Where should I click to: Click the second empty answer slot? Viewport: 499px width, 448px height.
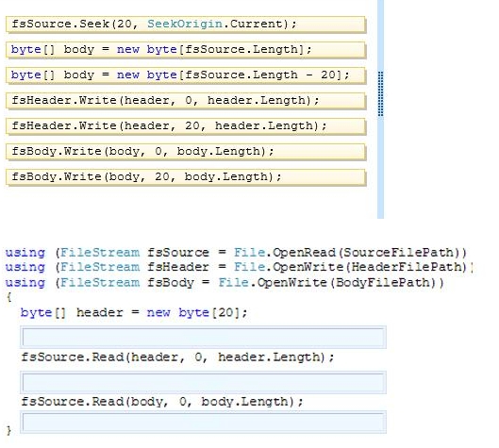pyautogui.click(x=204, y=382)
